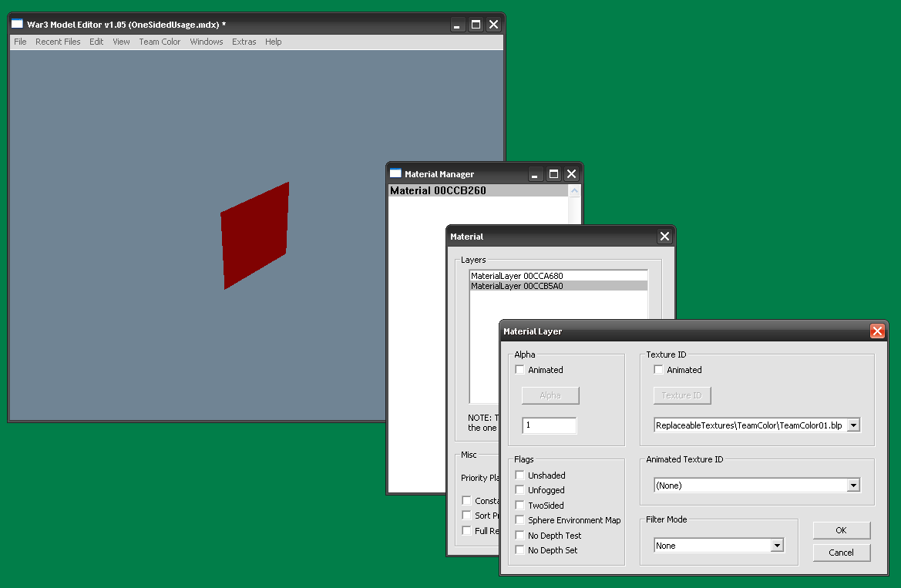Select MaterialLayer 00CCB5A0 in Layers list

point(559,286)
